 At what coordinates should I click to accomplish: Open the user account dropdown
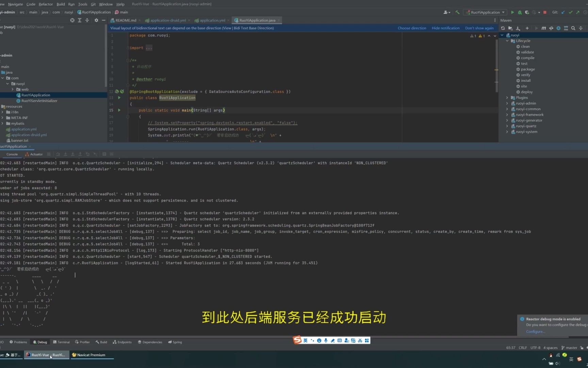[447, 12]
